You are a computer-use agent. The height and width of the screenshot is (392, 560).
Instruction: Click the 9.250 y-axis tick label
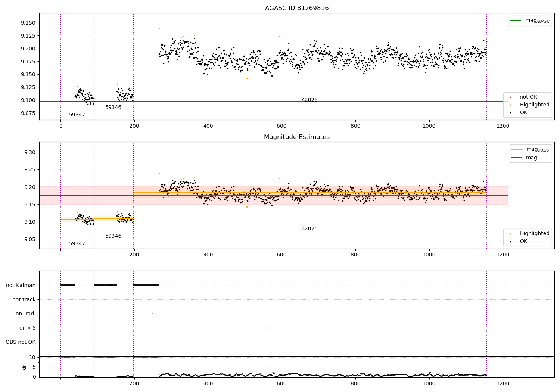click(28, 23)
